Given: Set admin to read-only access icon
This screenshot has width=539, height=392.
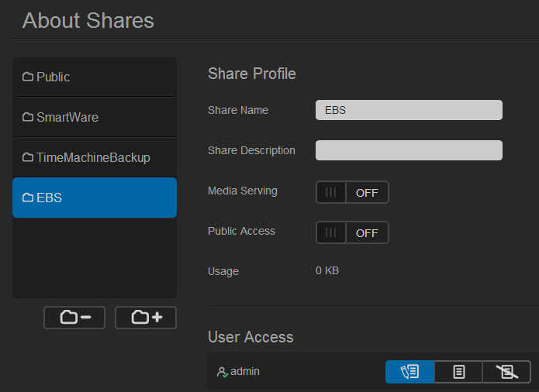Looking at the screenshot, I should pyautogui.click(x=458, y=372).
